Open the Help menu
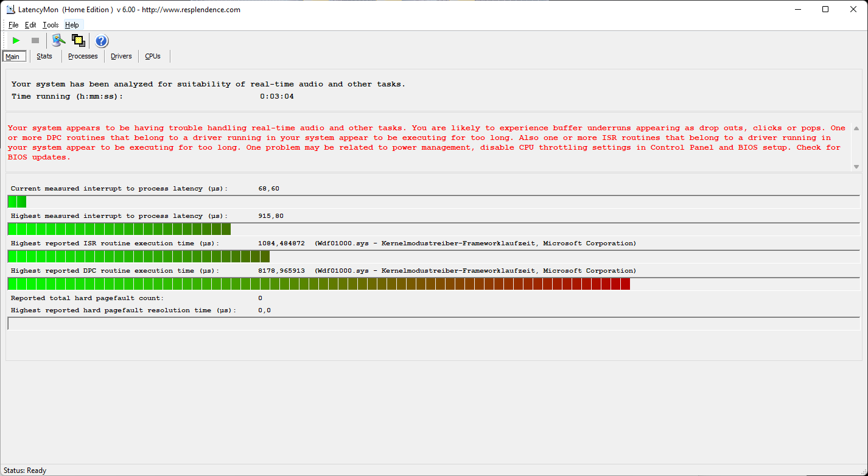 [72, 25]
